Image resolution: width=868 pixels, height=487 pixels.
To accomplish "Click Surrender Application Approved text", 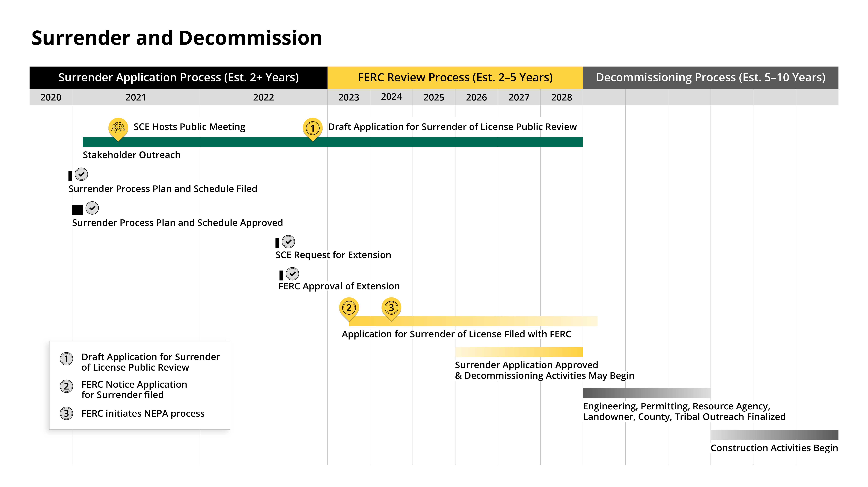I will click(x=544, y=370).
